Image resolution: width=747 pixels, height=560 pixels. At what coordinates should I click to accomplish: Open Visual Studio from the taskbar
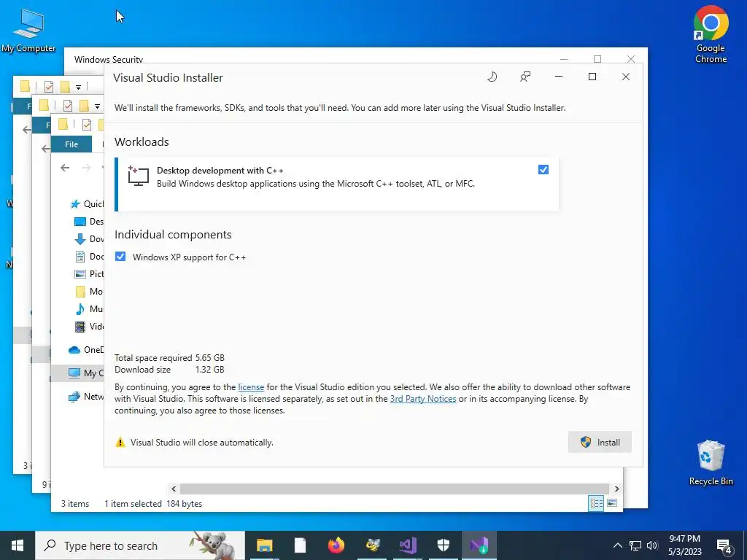coord(408,545)
